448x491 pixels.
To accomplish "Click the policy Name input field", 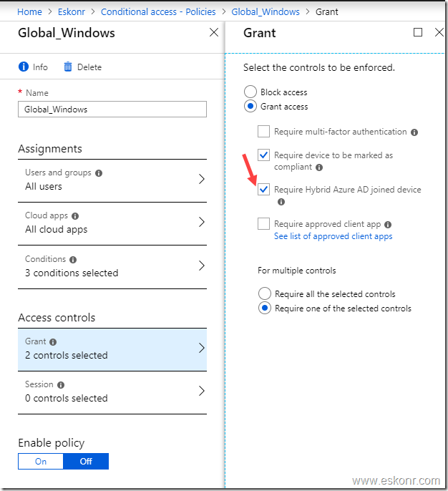I will coord(112,110).
